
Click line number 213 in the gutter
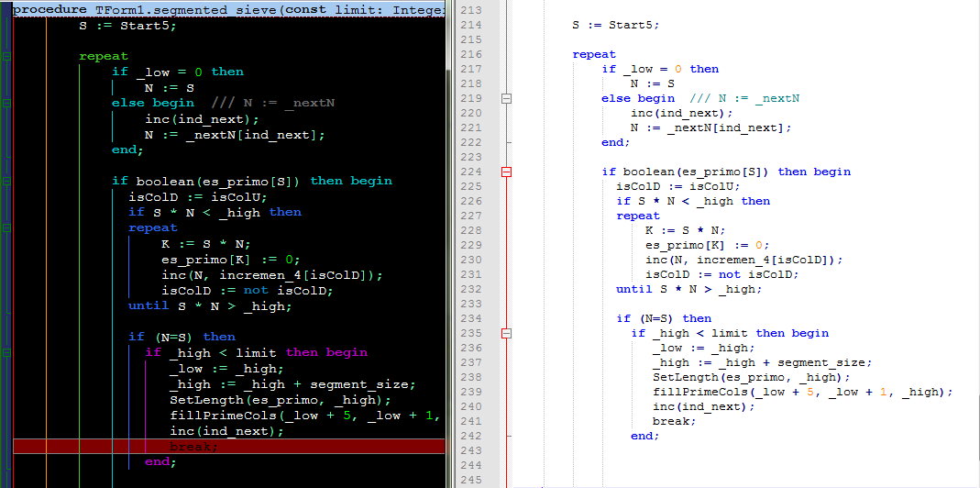coord(470,11)
